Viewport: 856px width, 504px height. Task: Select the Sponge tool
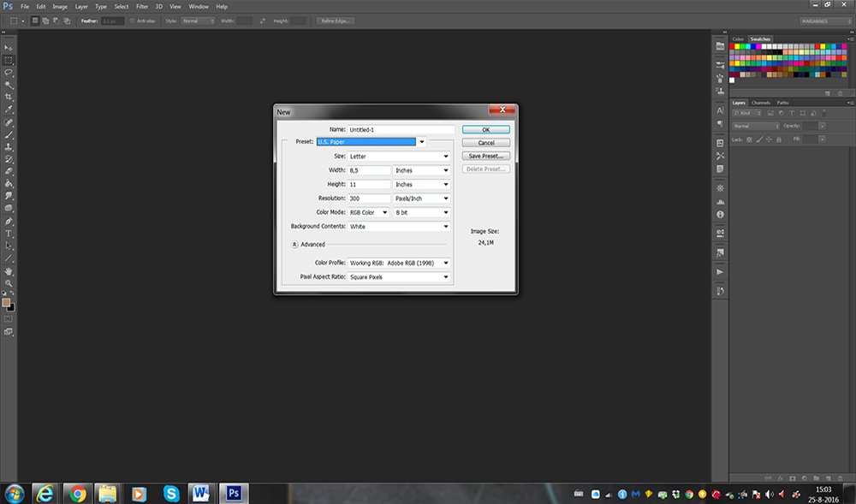pos(9,209)
